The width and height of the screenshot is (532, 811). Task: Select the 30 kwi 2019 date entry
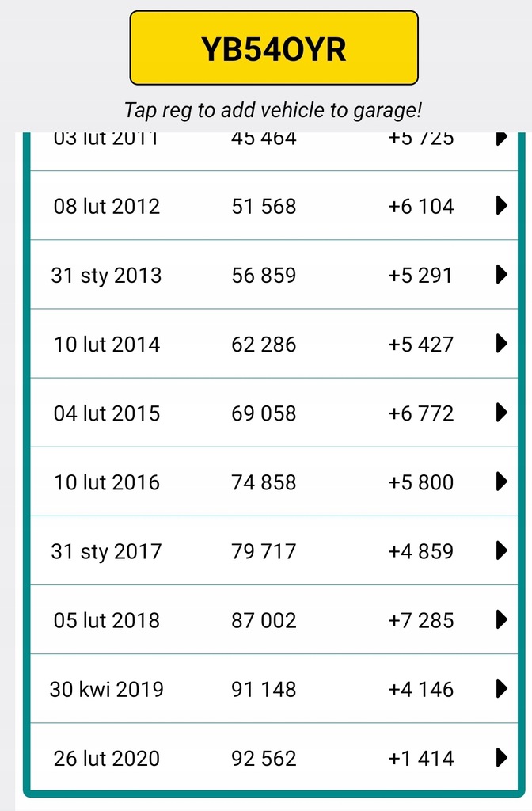tap(107, 688)
